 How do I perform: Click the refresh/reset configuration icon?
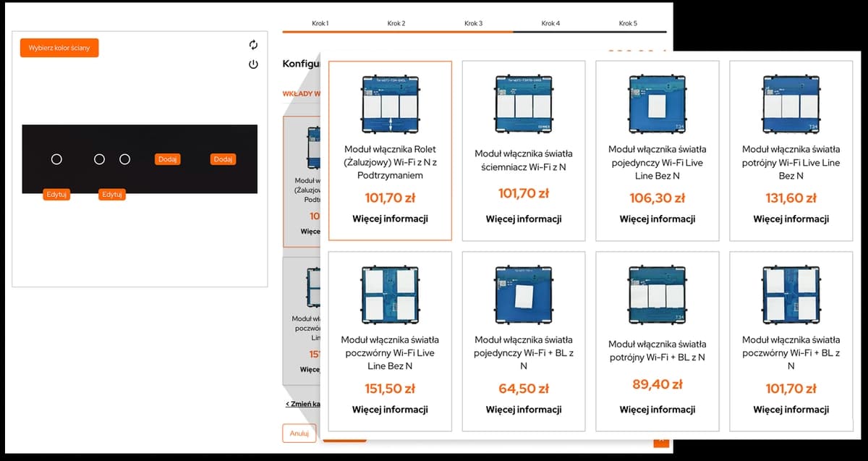253,45
